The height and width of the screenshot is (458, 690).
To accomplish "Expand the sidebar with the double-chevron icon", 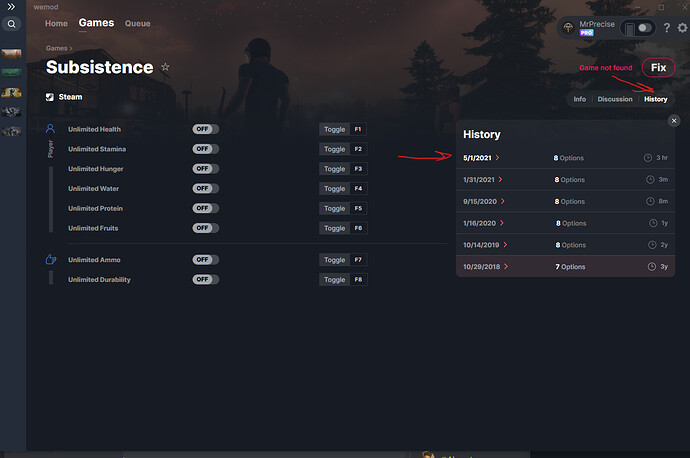I will coord(12,7).
